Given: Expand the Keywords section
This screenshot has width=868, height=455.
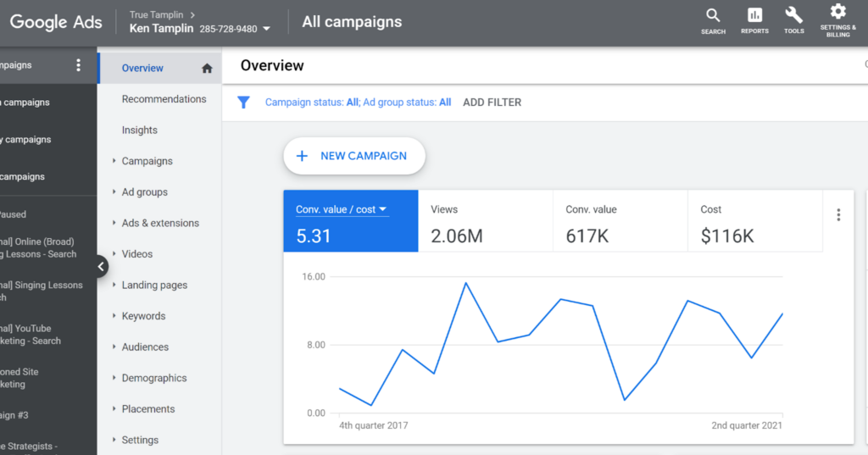Looking at the screenshot, I should (114, 316).
